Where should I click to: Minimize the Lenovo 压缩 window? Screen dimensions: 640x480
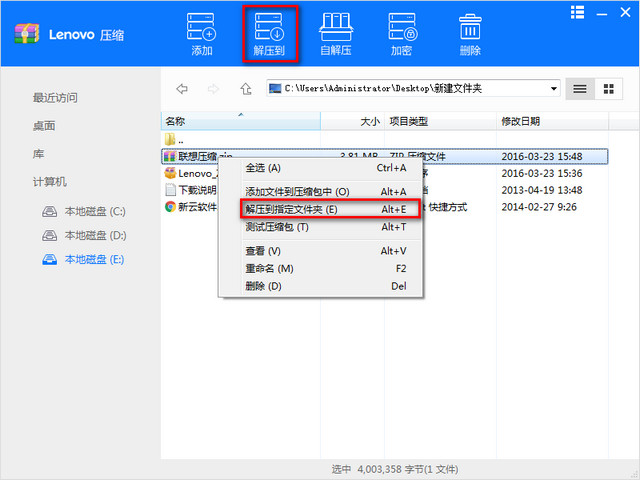pyautogui.click(x=602, y=13)
